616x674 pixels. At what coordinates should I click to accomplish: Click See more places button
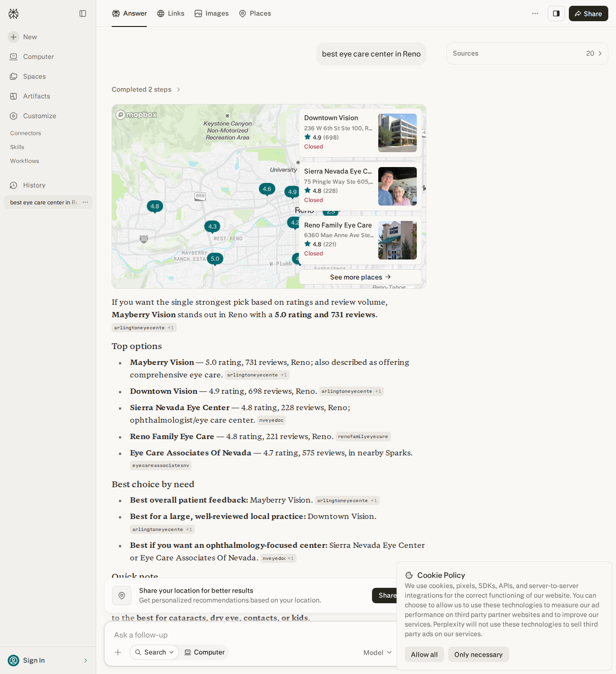pos(360,277)
